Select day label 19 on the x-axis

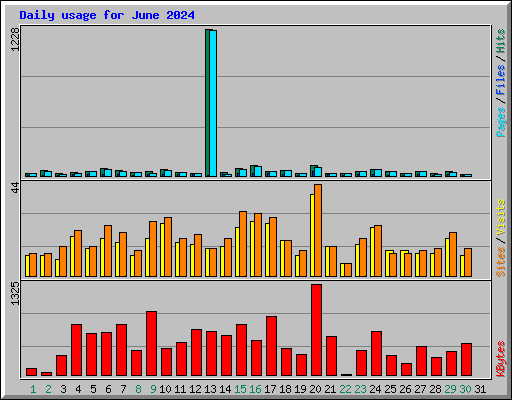click(300, 389)
